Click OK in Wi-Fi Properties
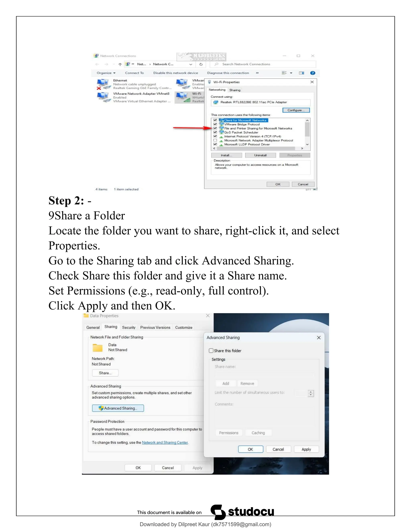 [278, 184]
